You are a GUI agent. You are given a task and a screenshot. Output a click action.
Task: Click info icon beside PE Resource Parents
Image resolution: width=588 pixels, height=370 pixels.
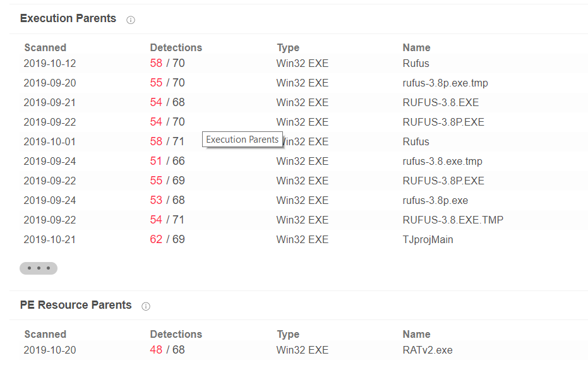pos(146,306)
